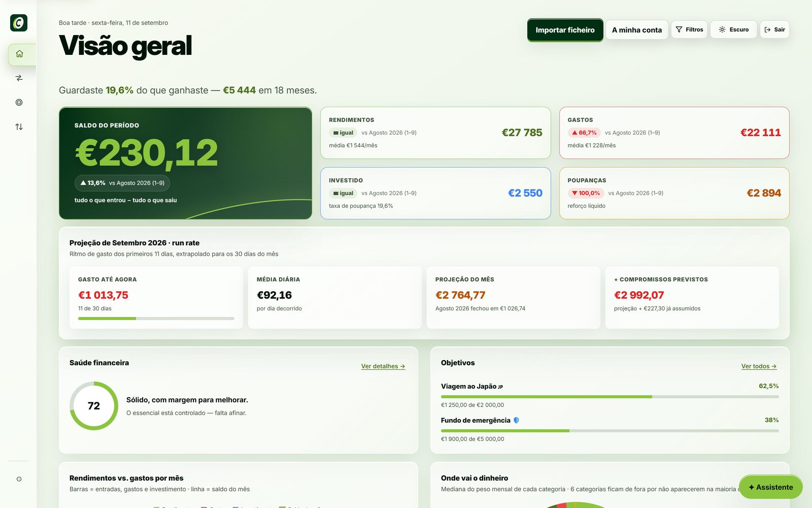Click the green app logo icon

click(x=19, y=23)
